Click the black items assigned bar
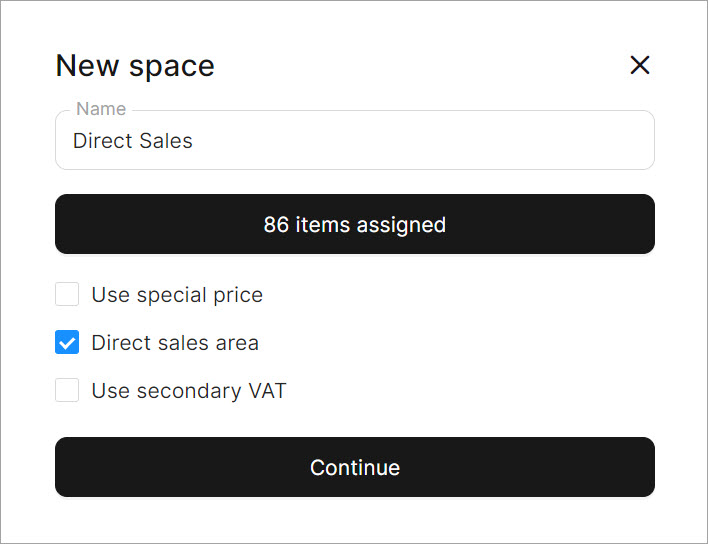708x544 pixels. point(354,224)
